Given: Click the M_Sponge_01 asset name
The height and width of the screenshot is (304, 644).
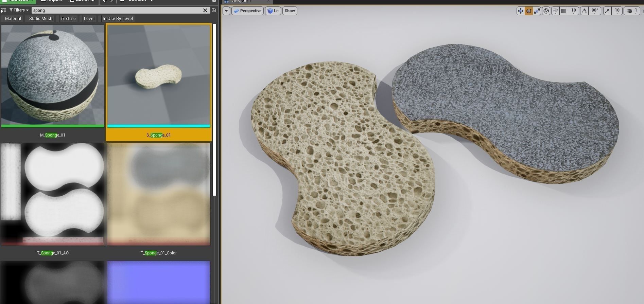Looking at the screenshot, I should tap(53, 135).
